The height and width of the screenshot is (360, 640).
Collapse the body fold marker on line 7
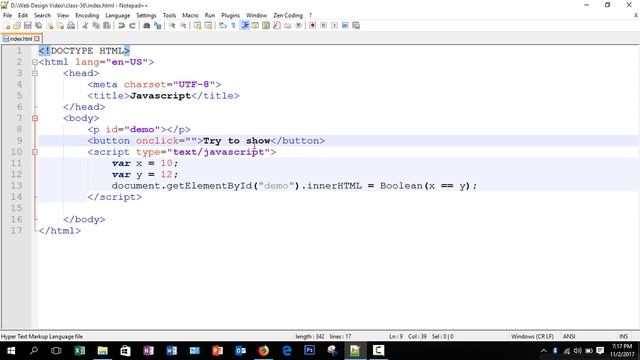tap(35, 118)
